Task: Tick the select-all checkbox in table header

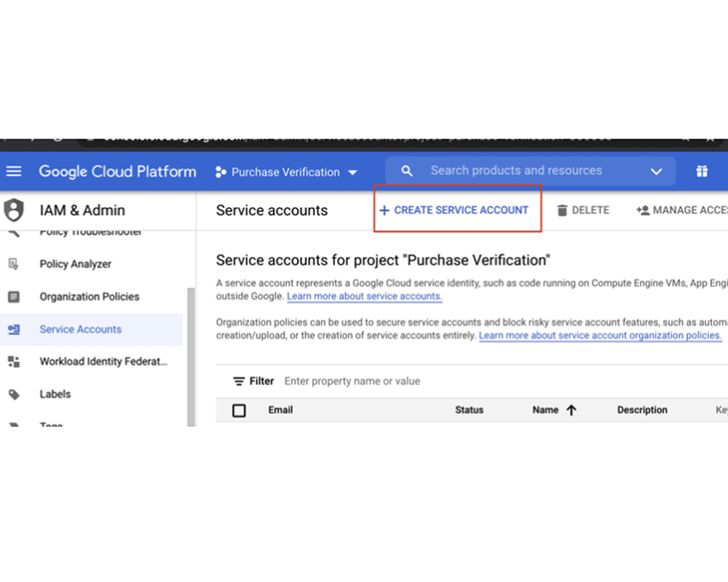Action: pyautogui.click(x=239, y=410)
